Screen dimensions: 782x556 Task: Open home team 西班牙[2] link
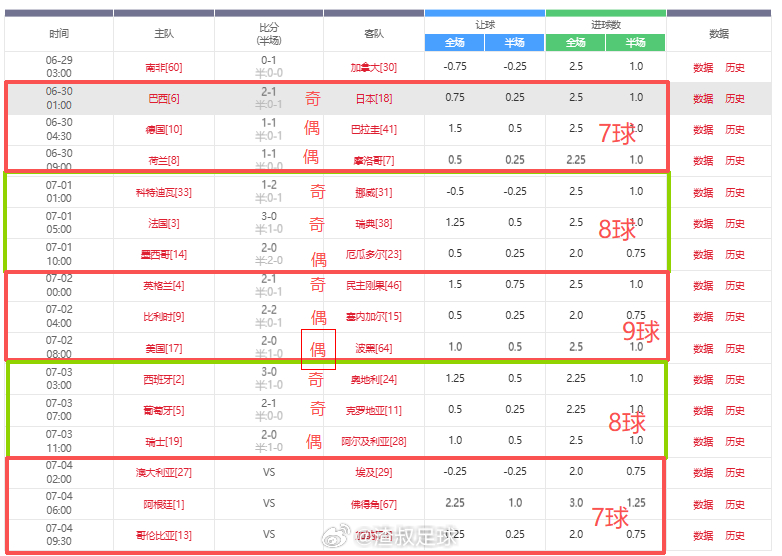tap(164, 379)
